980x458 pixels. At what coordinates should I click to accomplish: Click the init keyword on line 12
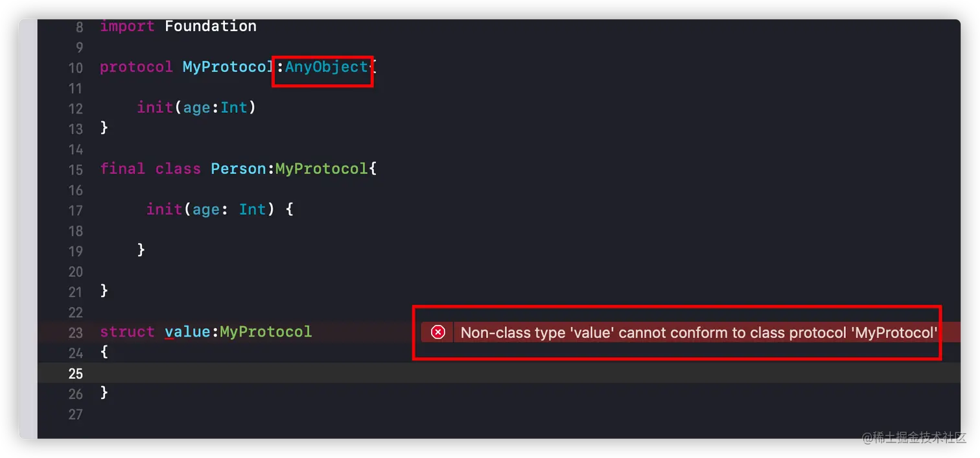(x=155, y=107)
